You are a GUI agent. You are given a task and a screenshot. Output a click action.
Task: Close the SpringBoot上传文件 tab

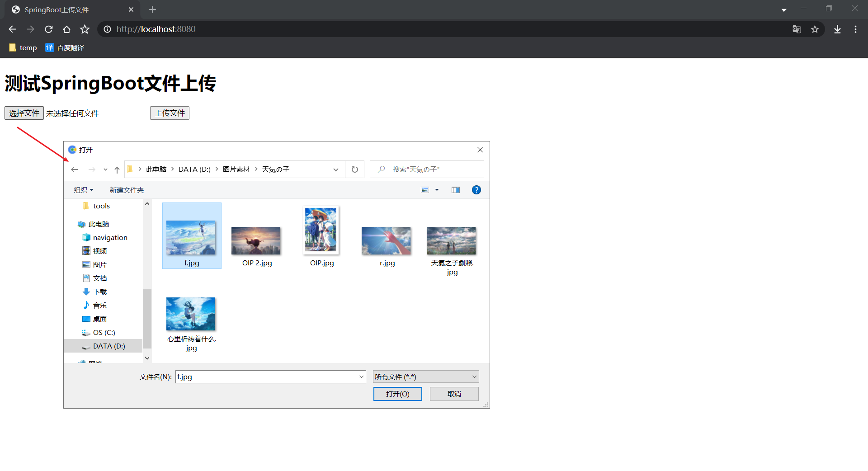click(131, 9)
